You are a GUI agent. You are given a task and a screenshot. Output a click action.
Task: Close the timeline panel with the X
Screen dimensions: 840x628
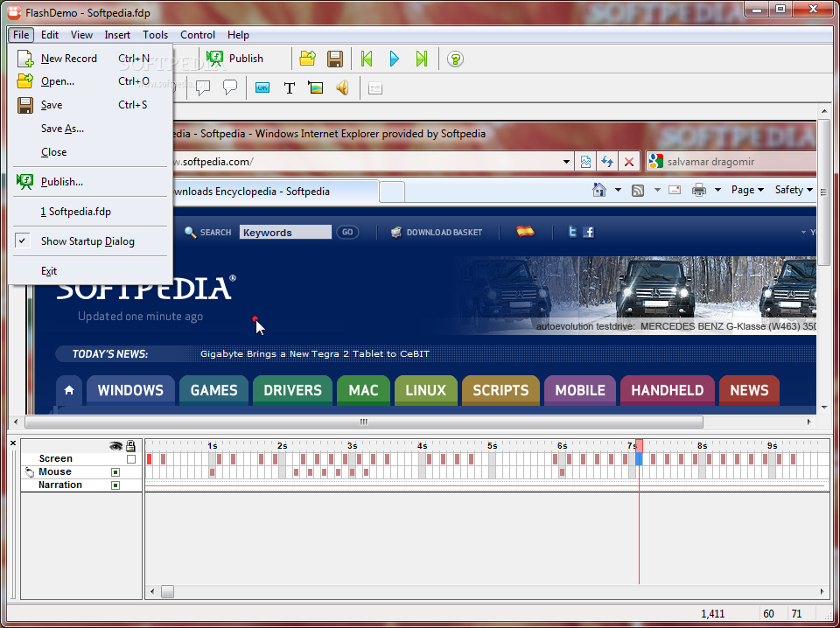click(x=13, y=443)
